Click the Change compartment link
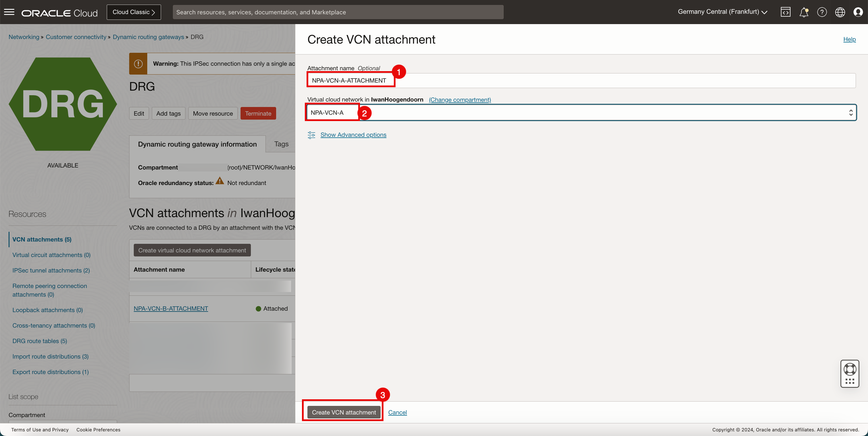The width and height of the screenshot is (868, 436). click(460, 100)
